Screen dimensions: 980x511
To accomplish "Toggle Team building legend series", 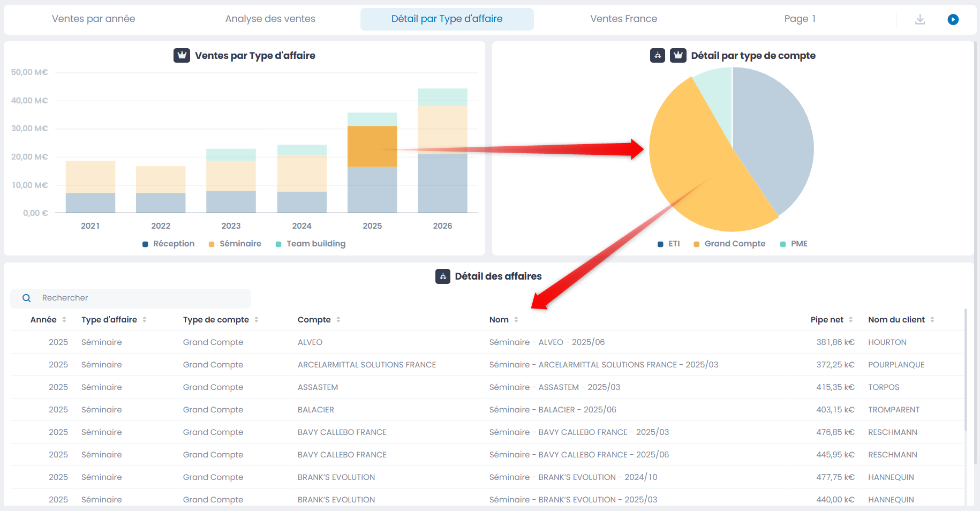I will point(311,244).
